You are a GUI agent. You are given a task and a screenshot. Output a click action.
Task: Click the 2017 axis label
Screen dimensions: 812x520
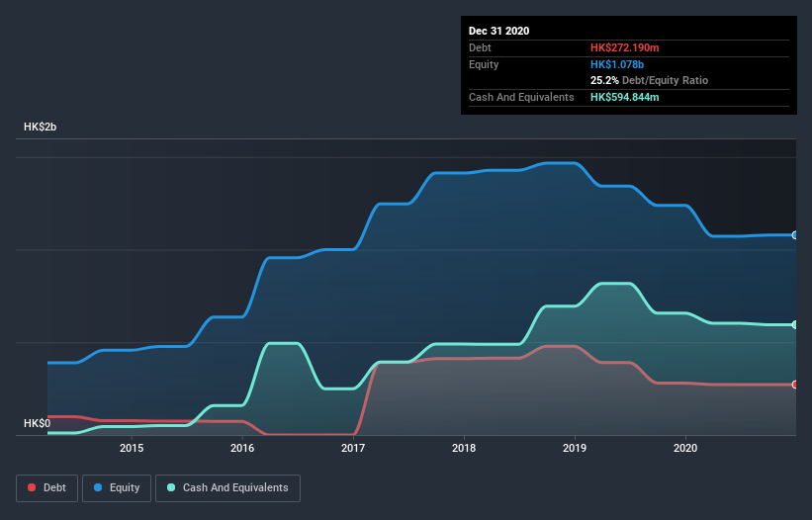pos(353,448)
